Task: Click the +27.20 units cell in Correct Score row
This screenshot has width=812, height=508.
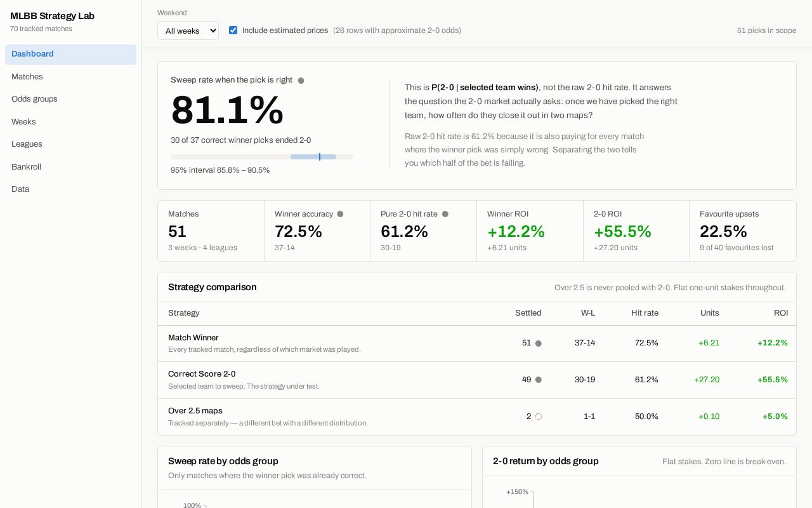Action: coord(707,380)
